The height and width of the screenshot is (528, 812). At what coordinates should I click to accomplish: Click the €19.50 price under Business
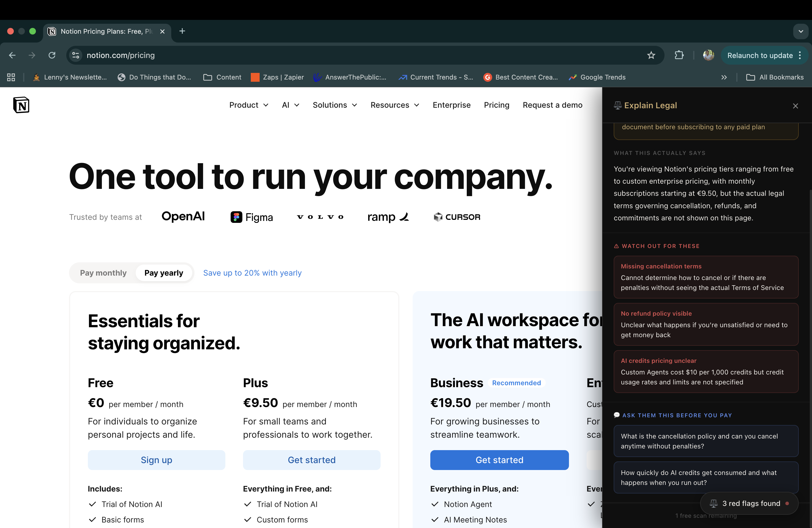[x=451, y=403]
